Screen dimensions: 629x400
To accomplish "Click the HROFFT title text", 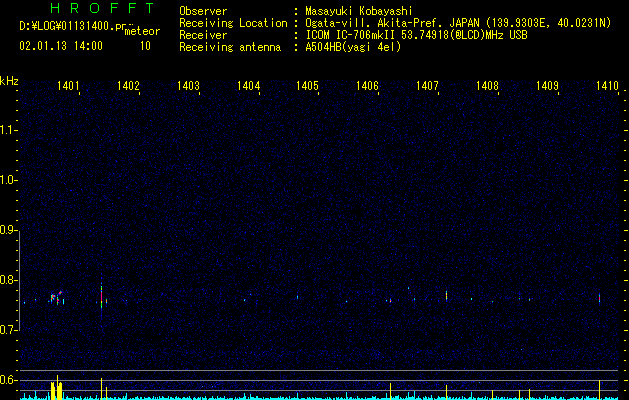I will click(x=103, y=8).
